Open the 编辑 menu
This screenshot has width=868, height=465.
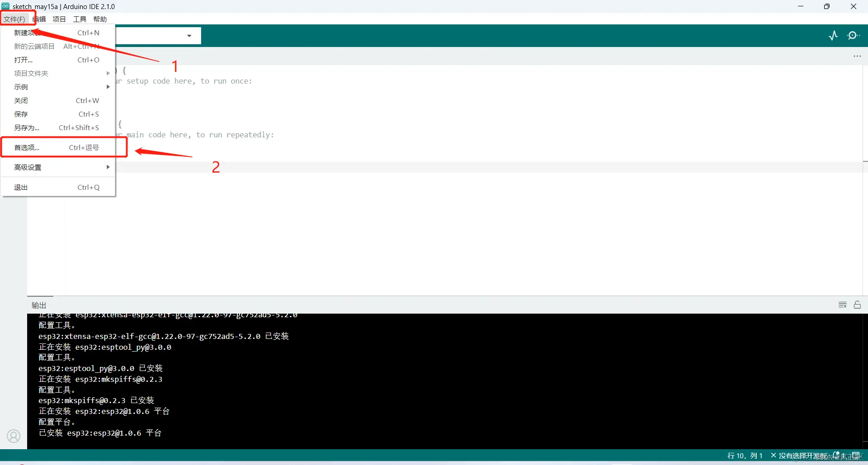[39, 19]
